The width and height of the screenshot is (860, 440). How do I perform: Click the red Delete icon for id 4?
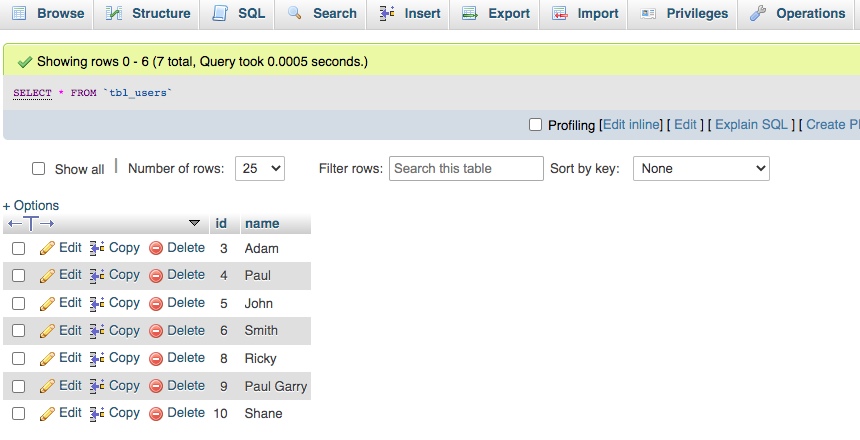156,276
